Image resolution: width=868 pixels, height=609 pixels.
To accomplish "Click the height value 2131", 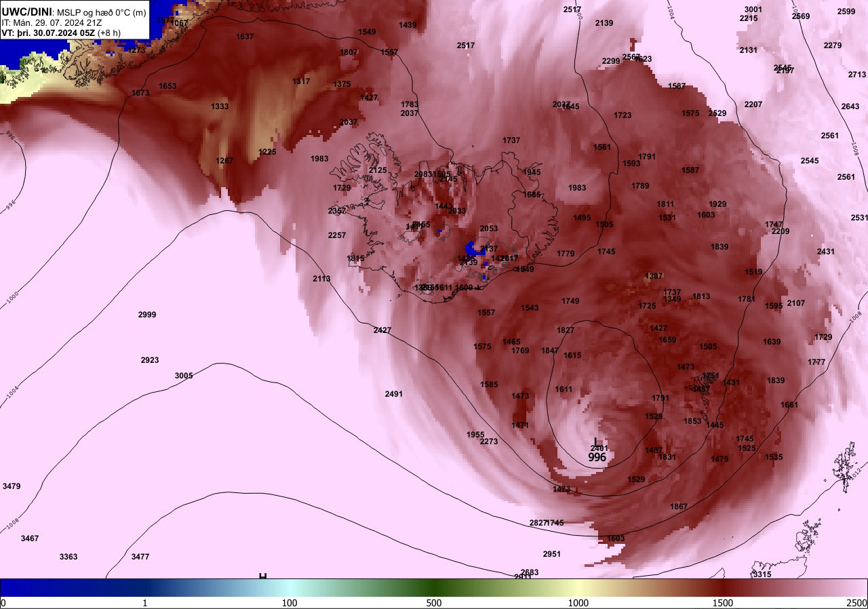I will [749, 50].
